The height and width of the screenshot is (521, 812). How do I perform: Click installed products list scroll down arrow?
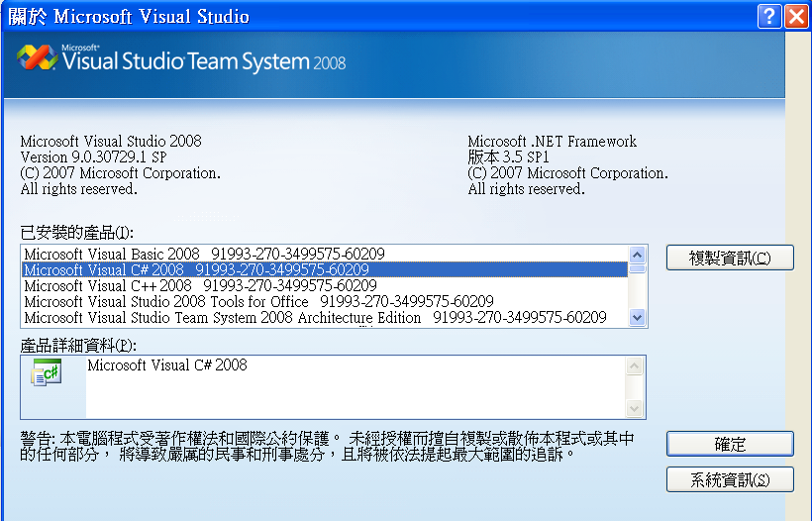point(638,318)
